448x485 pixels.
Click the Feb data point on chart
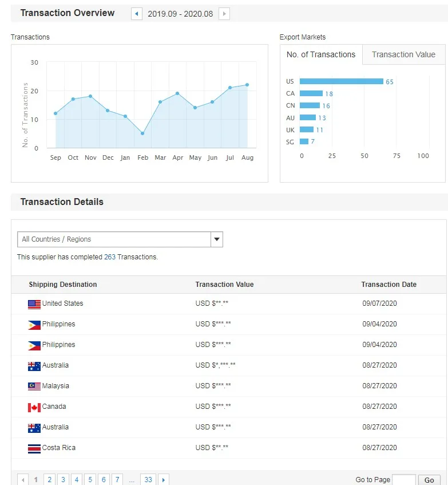tap(142, 133)
